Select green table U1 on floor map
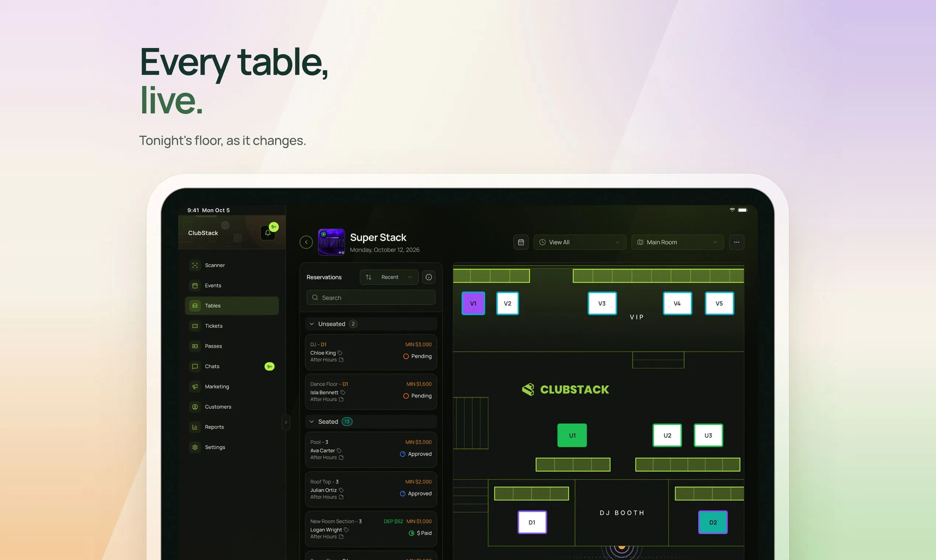This screenshot has height=560, width=936. point(572,435)
